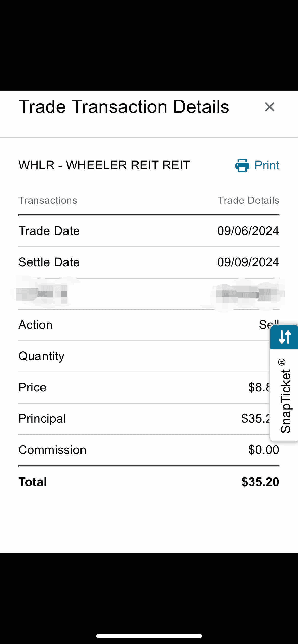This screenshot has height=644, width=298.
Task: Select the Transactions column header
Action: point(48,200)
